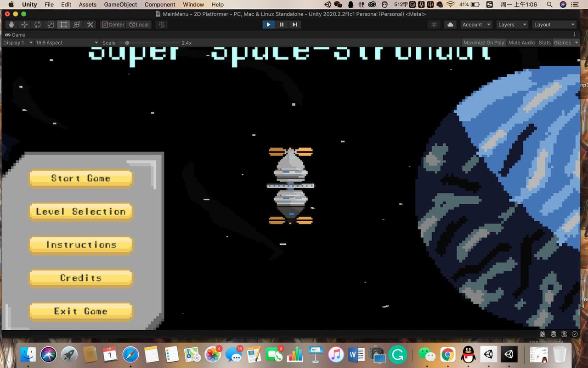Open Wi-Fi status in menu bar
The width and height of the screenshot is (588, 368).
point(451,4)
